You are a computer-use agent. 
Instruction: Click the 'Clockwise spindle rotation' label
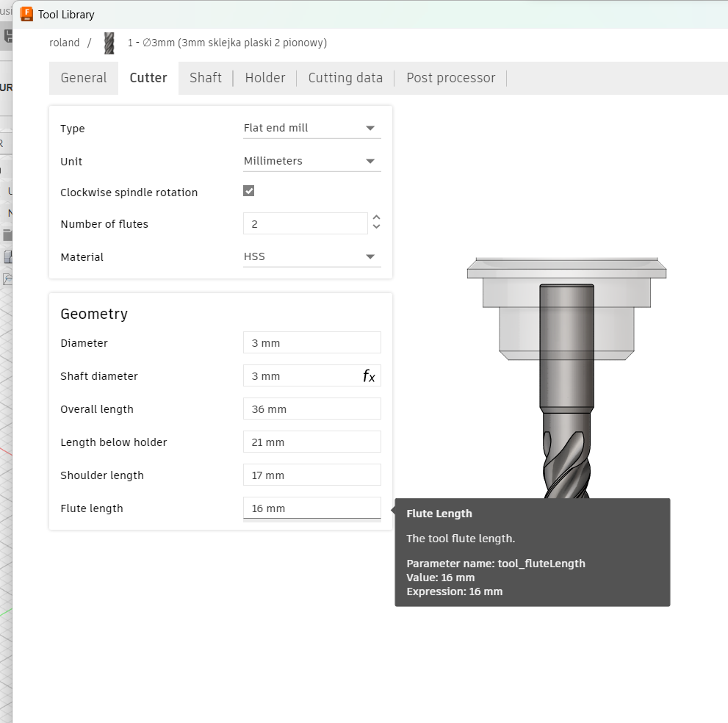129,193
